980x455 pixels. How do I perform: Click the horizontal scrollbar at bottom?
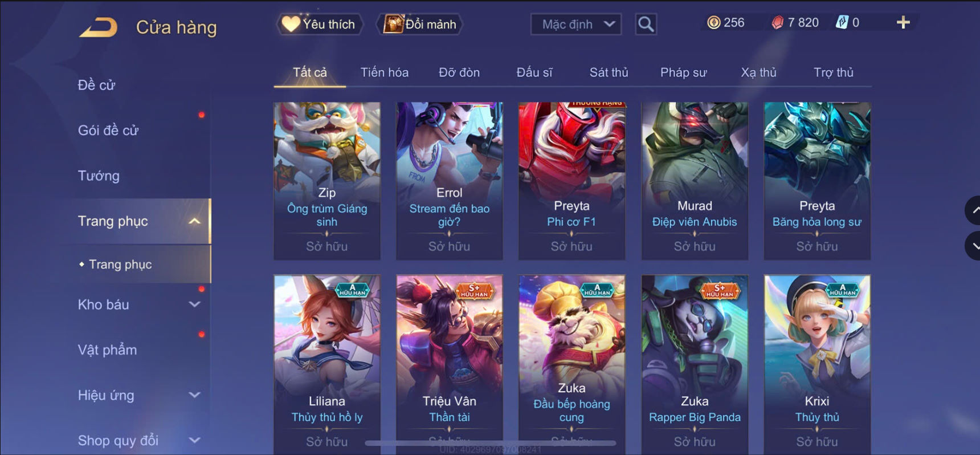(x=490, y=443)
